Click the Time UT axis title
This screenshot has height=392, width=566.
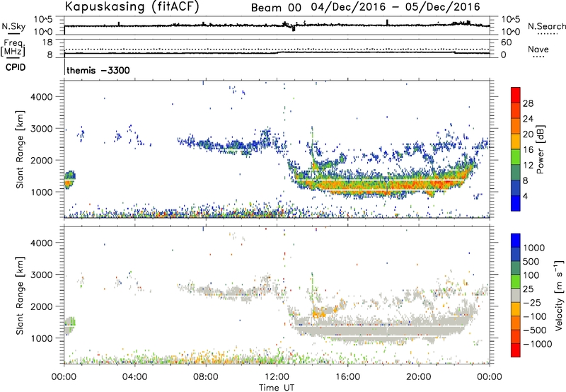click(x=277, y=388)
